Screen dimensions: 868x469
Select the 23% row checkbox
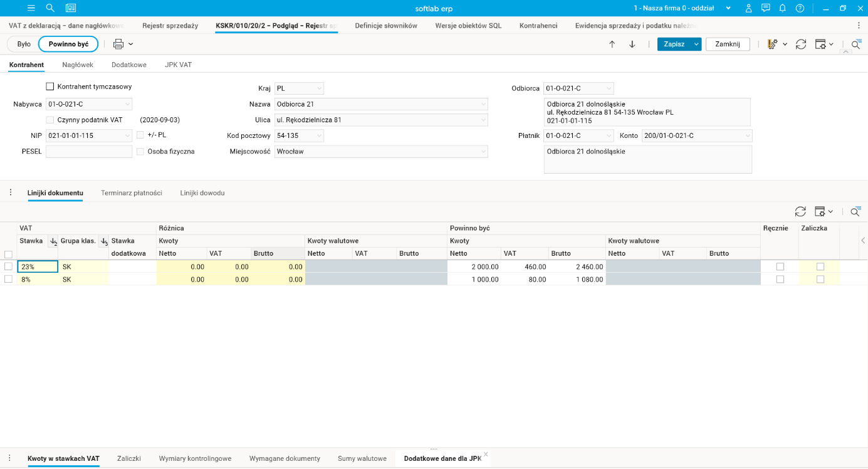pos(8,266)
